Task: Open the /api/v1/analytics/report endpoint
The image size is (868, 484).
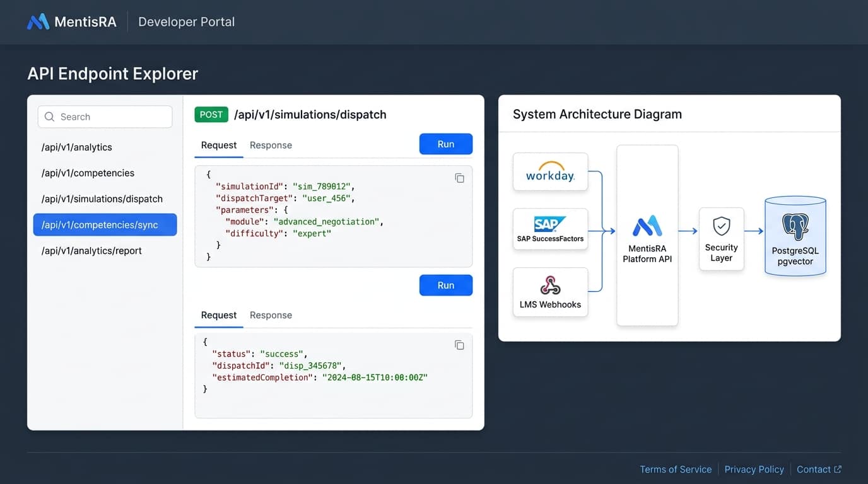Action: click(91, 251)
